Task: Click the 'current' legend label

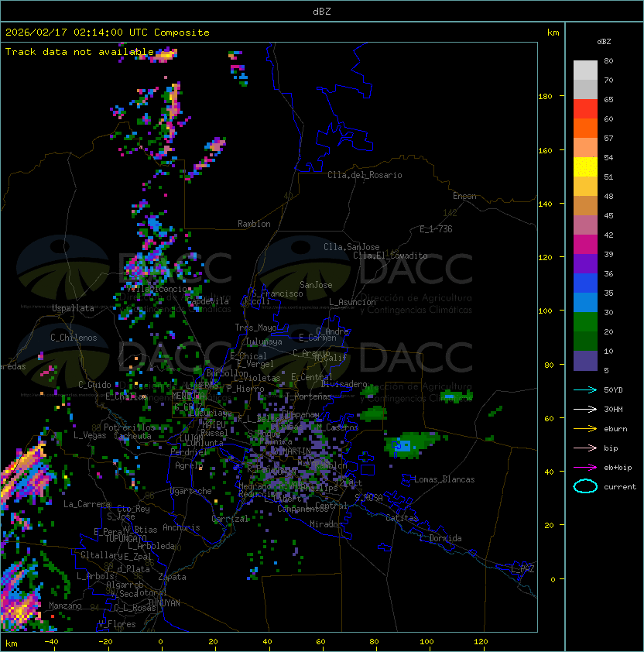Action: (x=620, y=487)
